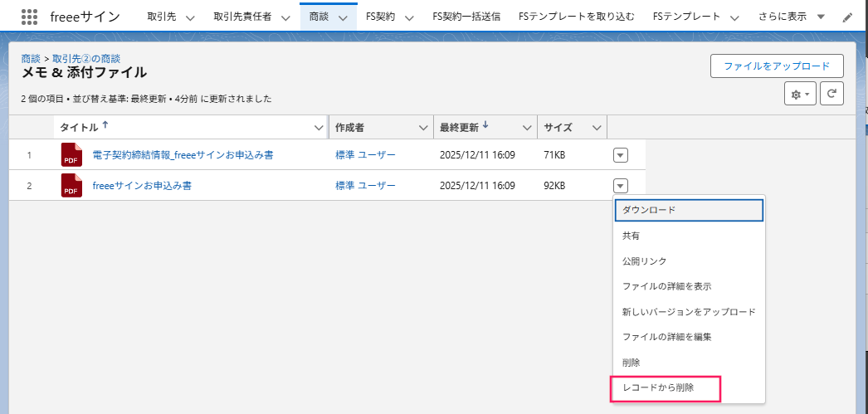The width and height of the screenshot is (868, 414).
Task: Open file link freeeサインお申込み書
Action: (x=142, y=186)
